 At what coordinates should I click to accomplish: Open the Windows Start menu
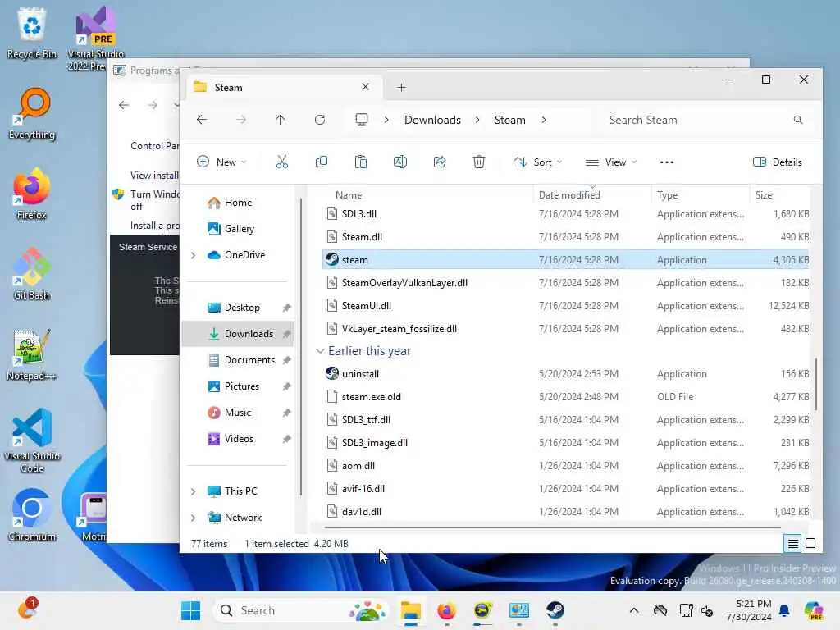coord(190,610)
